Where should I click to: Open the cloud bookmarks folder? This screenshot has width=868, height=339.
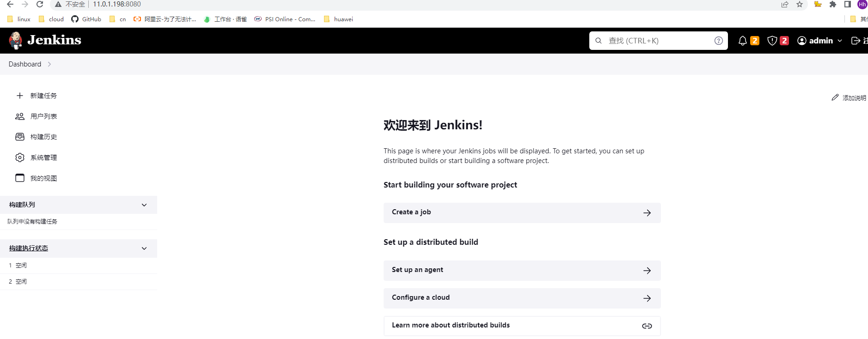coord(51,19)
